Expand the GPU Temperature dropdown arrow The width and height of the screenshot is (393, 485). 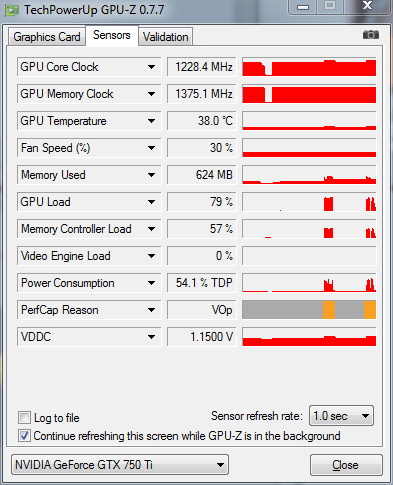coord(151,121)
